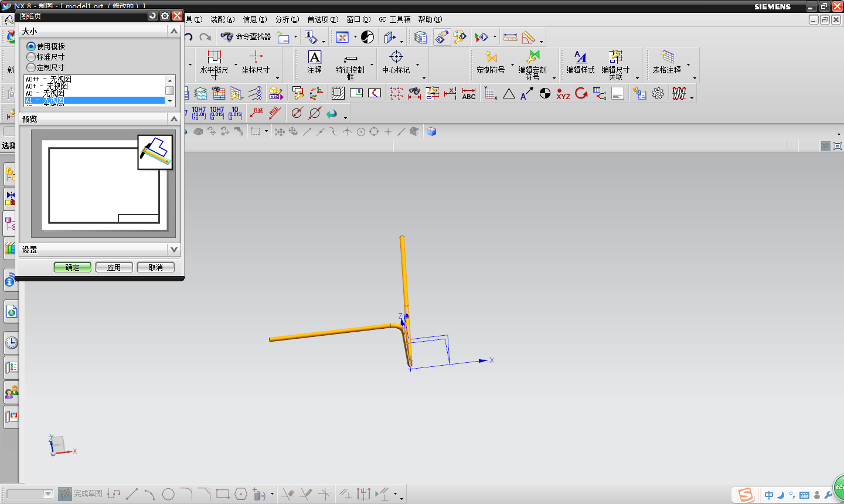Viewport: 844px width, 504px height.
Task: Collapse the 预览 preview section
Action: pyautogui.click(x=173, y=119)
